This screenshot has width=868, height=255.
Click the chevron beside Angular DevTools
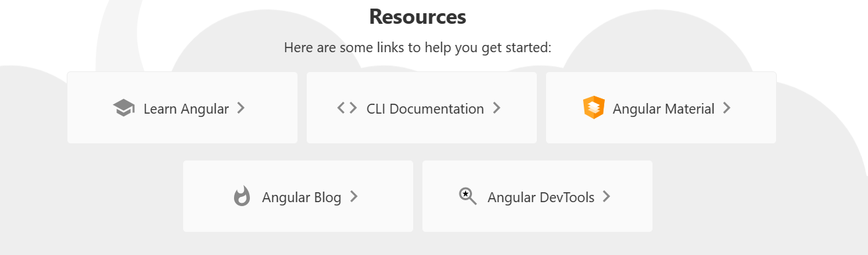[606, 196]
